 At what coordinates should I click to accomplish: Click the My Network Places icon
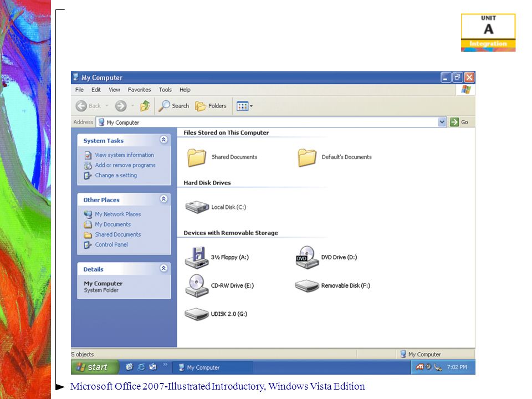(88, 214)
